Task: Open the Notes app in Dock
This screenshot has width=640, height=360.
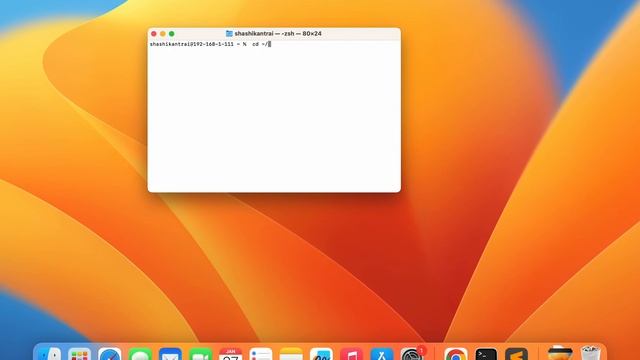Action: pyautogui.click(x=291, y=354)
